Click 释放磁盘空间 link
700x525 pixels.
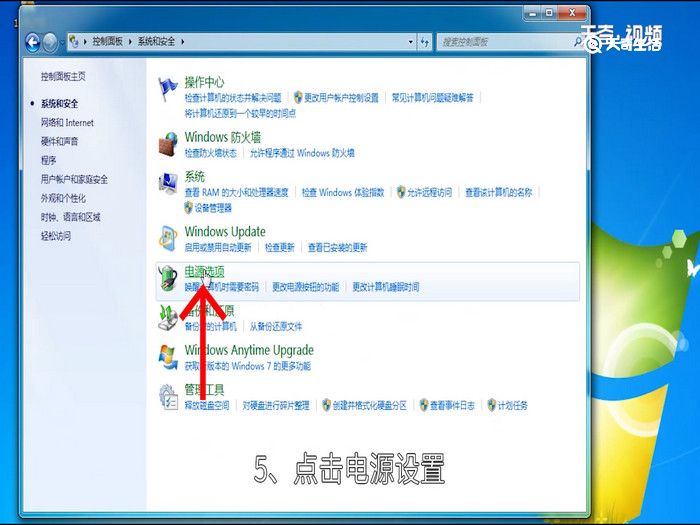coord(207,405)
